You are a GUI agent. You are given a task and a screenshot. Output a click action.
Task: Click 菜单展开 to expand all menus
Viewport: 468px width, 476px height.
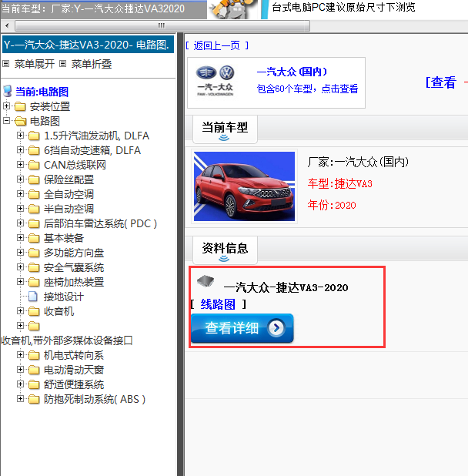(35, 64)
